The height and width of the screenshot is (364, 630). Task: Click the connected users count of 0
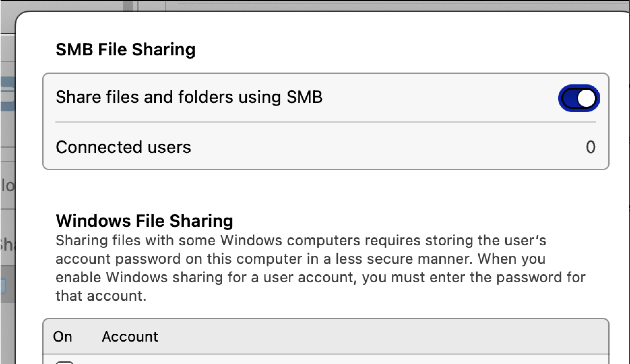tap(590, 147)
